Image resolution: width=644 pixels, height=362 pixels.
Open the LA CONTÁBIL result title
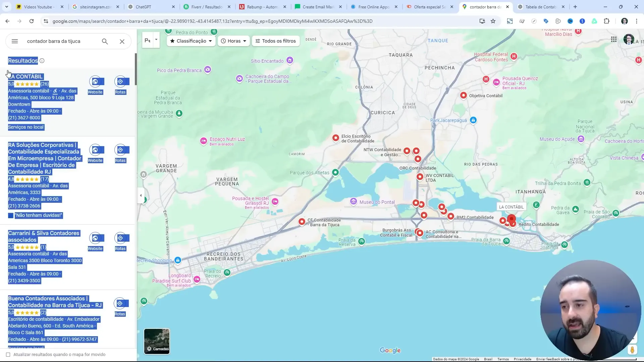25,76
